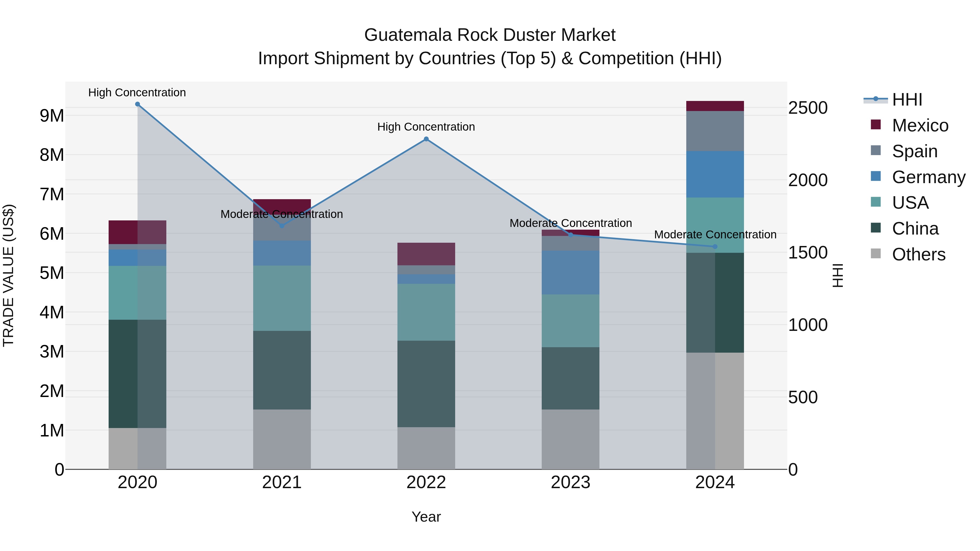
Task: Select the China segment of the 2021 bar
Action: point(282,370)
